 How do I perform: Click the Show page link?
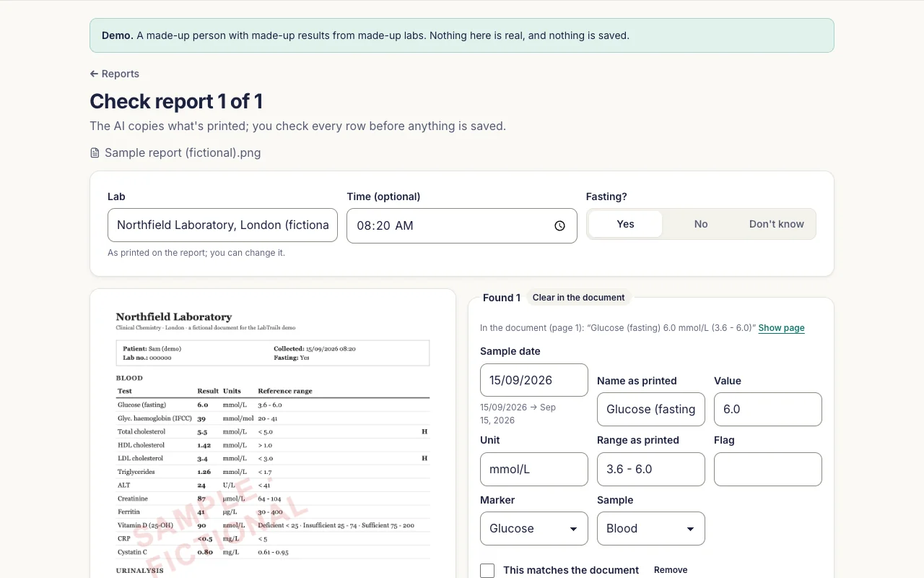click(781, 328)
